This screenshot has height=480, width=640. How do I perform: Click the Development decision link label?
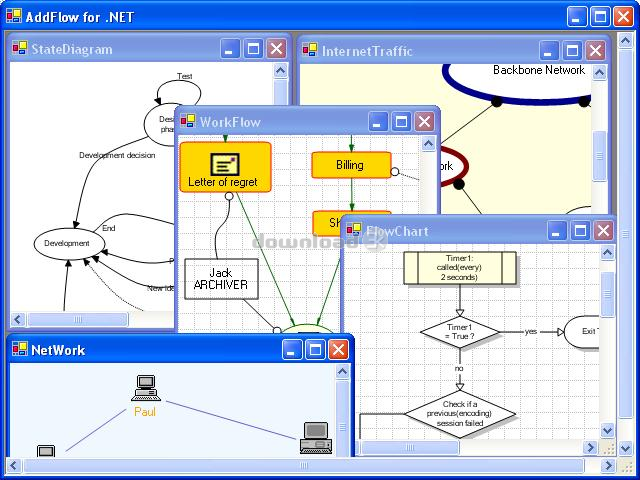point(117,155)
